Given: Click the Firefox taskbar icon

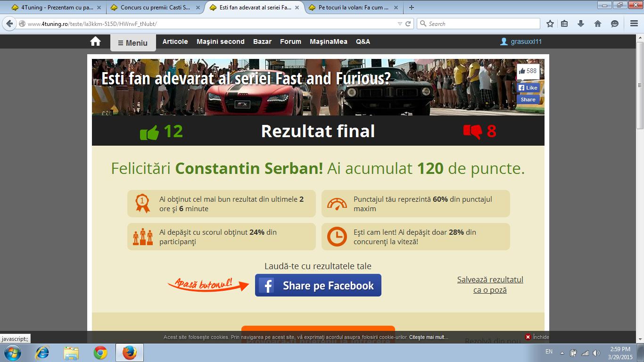Looking at the screenshot, I should (129, 353).
